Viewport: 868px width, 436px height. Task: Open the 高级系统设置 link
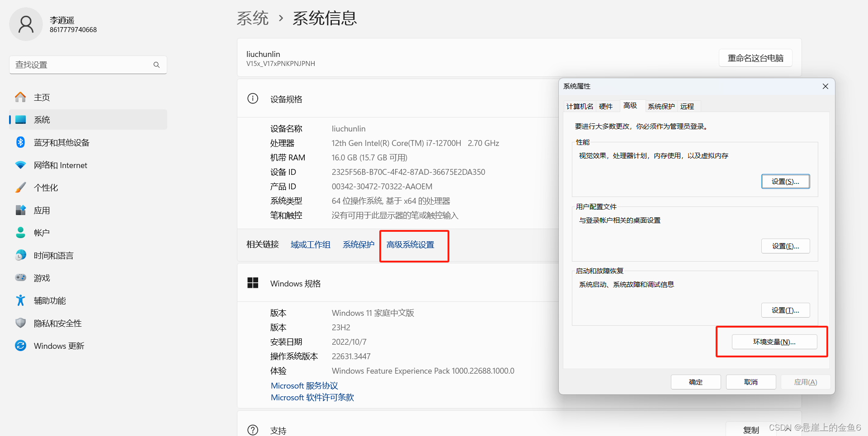410,244
